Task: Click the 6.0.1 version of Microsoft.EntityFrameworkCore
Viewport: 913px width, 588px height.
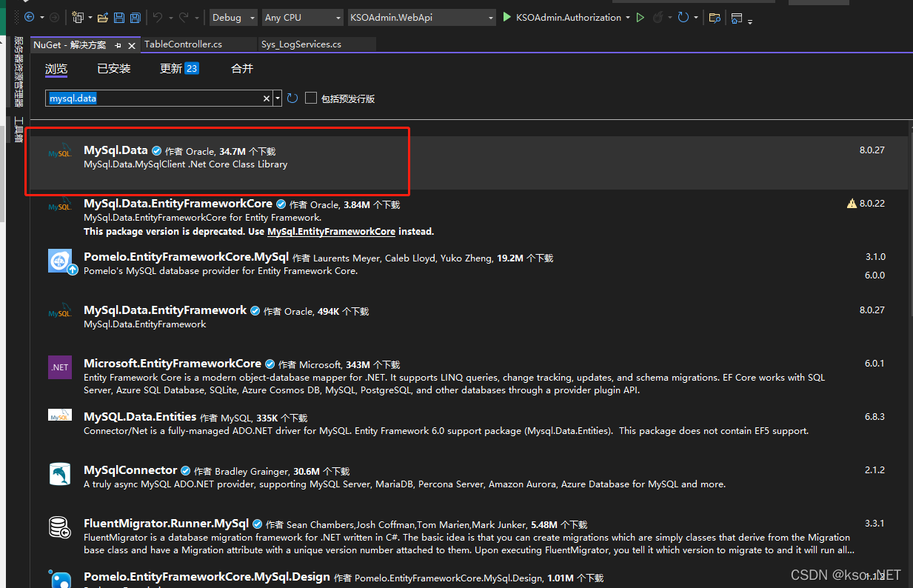Action: click(x=874, y=364)
